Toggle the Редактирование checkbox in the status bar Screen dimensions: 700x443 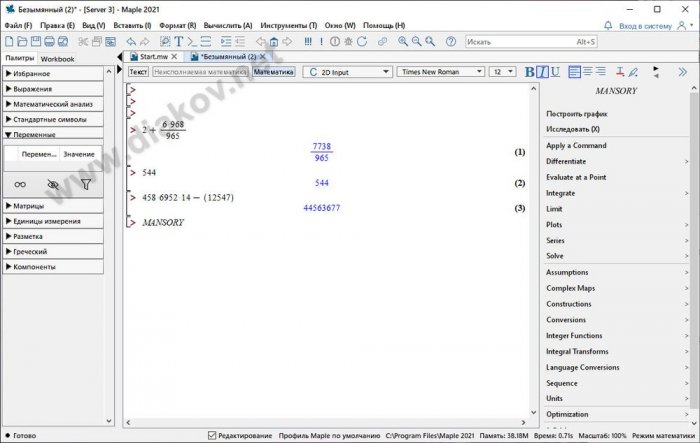[x=212, y=435]
